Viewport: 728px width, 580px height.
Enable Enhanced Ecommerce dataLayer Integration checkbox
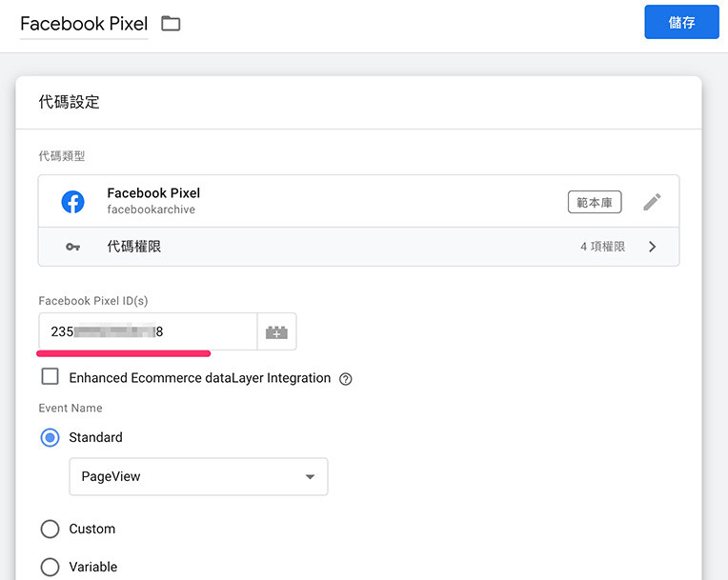click(x=51, y=377)
